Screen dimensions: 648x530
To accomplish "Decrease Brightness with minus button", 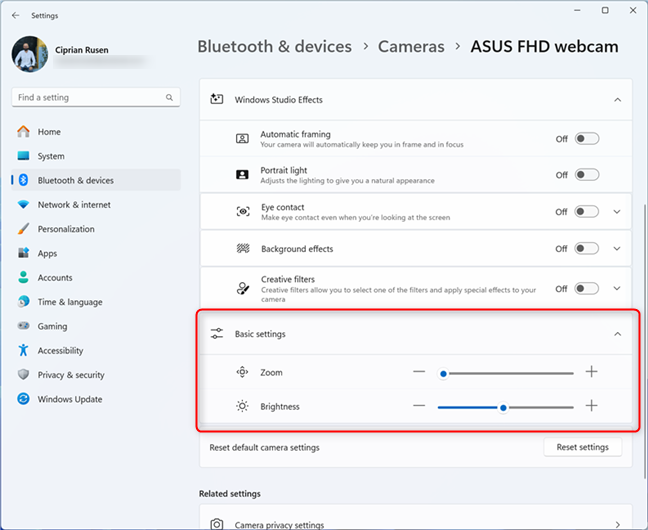I will coord(419,406).
